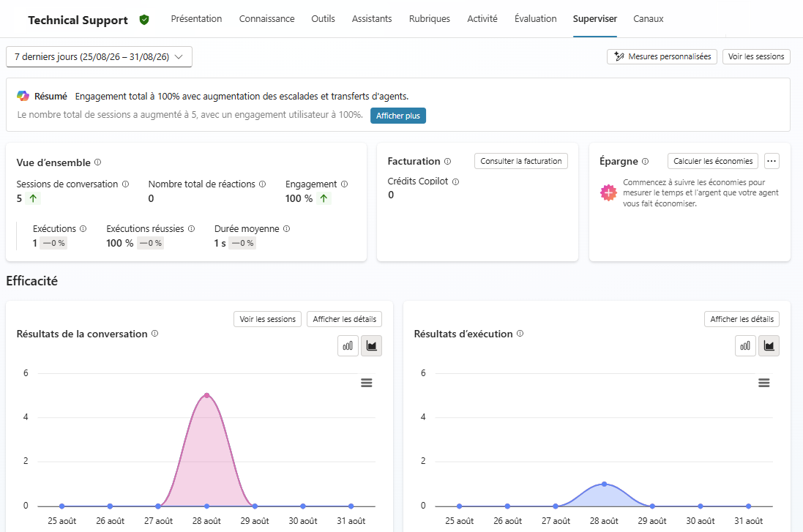Click the green up arrow beside 100 % engagement

pyautogui.click(x=324, y=198)
